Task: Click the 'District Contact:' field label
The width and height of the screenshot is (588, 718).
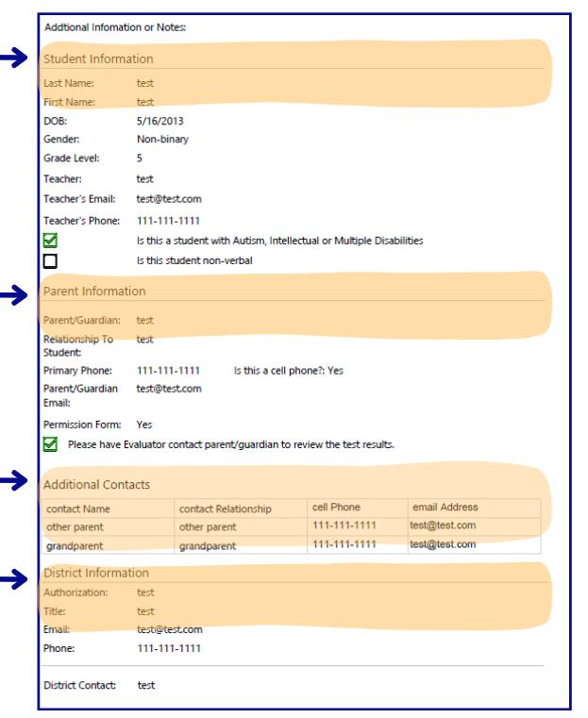Action: click(x=79, y=686)
